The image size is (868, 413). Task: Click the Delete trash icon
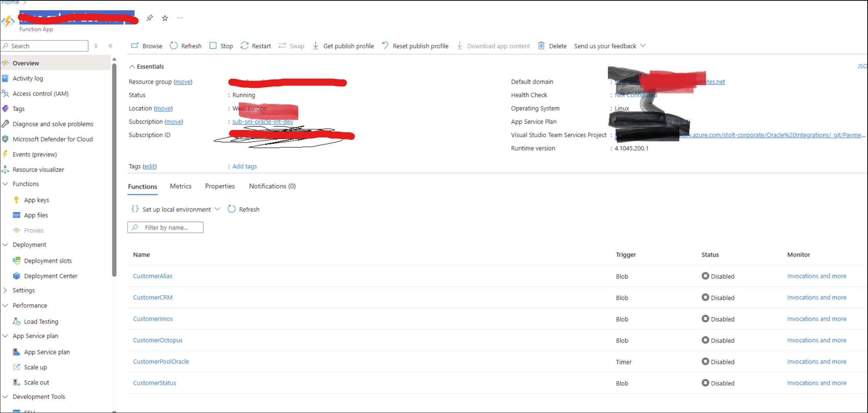541,46
